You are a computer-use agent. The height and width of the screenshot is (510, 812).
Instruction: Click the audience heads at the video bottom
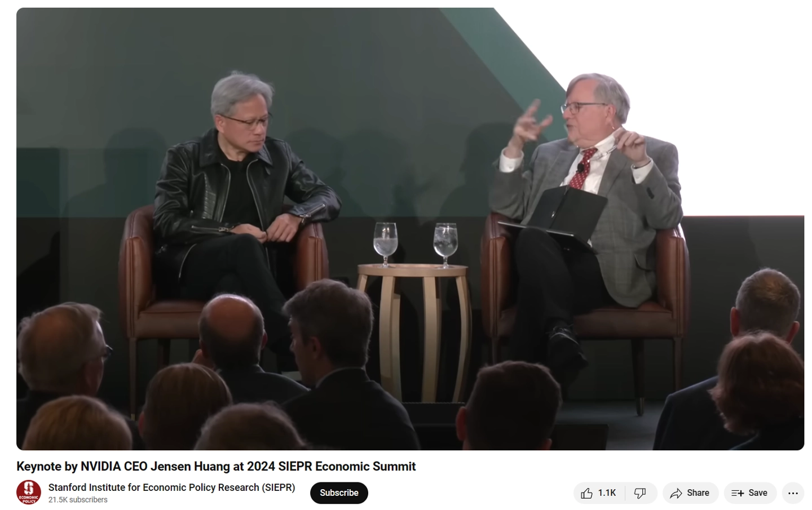410,389
